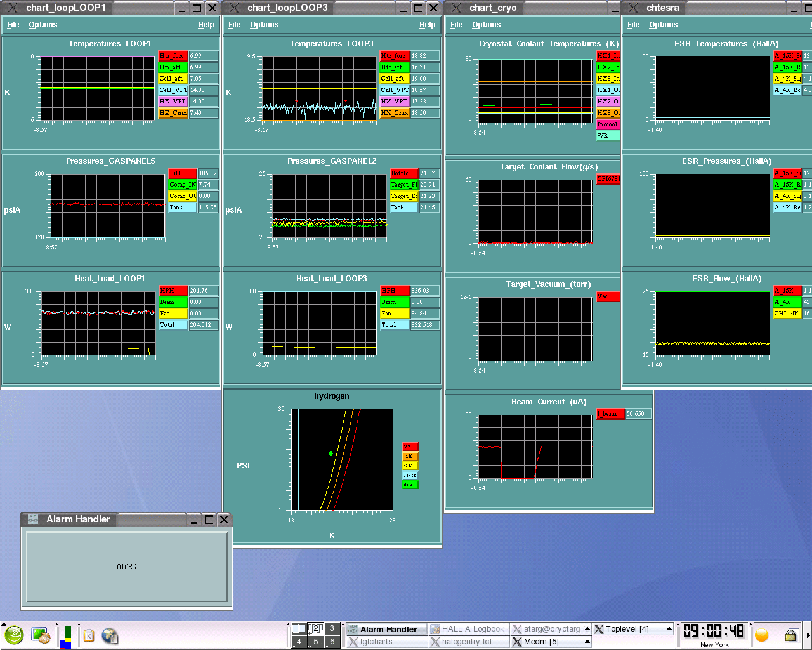Viewport: 812px width, 650px height.
Task: Select red Htr_fore legend in Temperatures_LOOP1
Action: pyautogui.click(x=173, y=56)
